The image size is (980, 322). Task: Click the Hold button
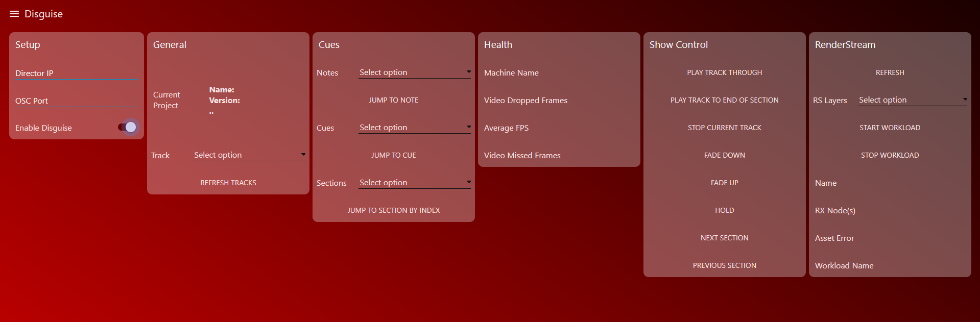point(725,210)
